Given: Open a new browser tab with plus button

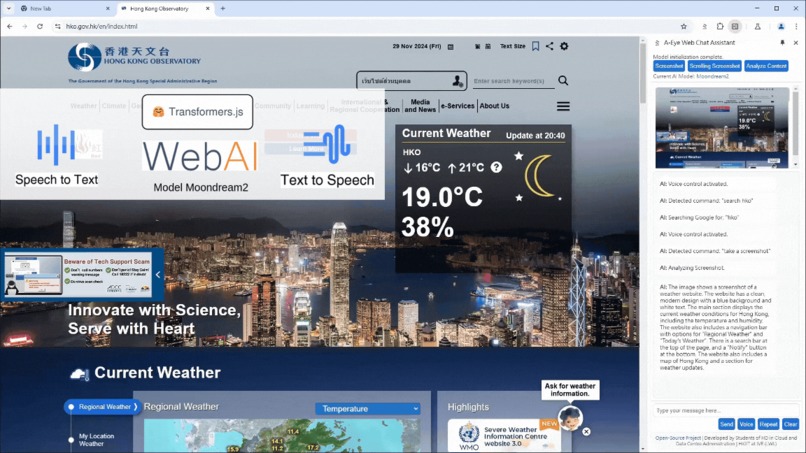Looking at the screenshot, I should click(223, 8).
